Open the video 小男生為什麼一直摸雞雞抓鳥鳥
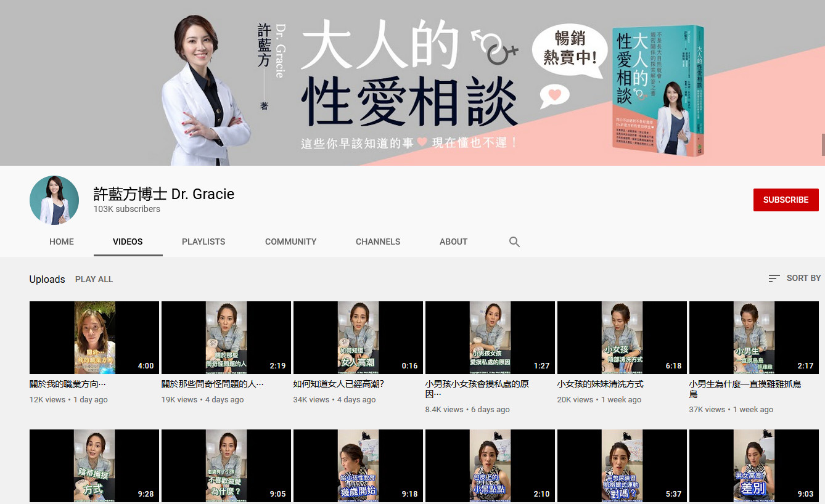Image resolution: width=825 pixels, height=504 pixels. pos(753,338)
